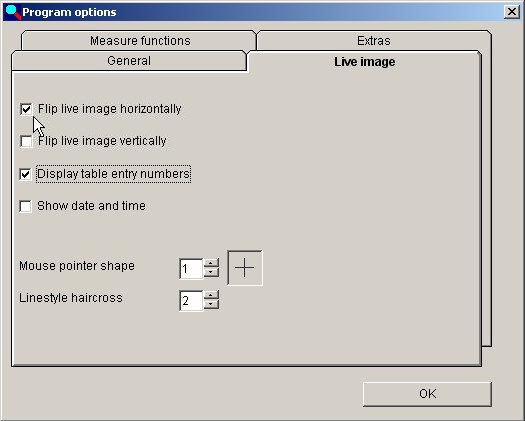This screenshot has width=525, height=421.
Task: Select the Live image tab
Action: [364, 62]
